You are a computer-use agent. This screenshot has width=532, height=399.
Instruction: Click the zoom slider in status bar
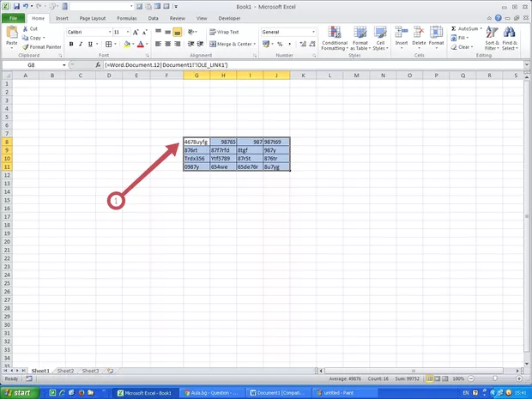[x=493, y=378]
